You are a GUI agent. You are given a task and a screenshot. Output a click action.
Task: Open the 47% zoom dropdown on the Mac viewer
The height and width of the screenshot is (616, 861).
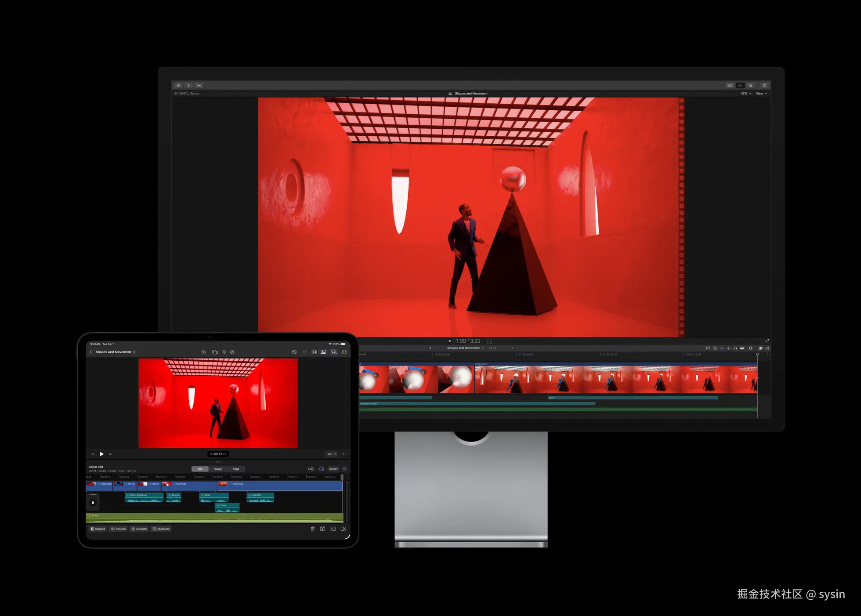click(745, 93)
